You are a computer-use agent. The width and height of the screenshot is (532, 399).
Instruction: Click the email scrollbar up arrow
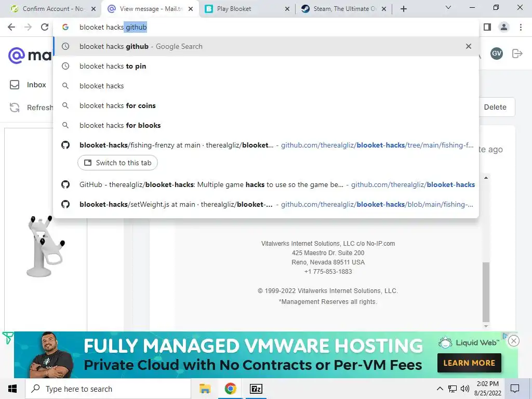(x=486, y=178)
